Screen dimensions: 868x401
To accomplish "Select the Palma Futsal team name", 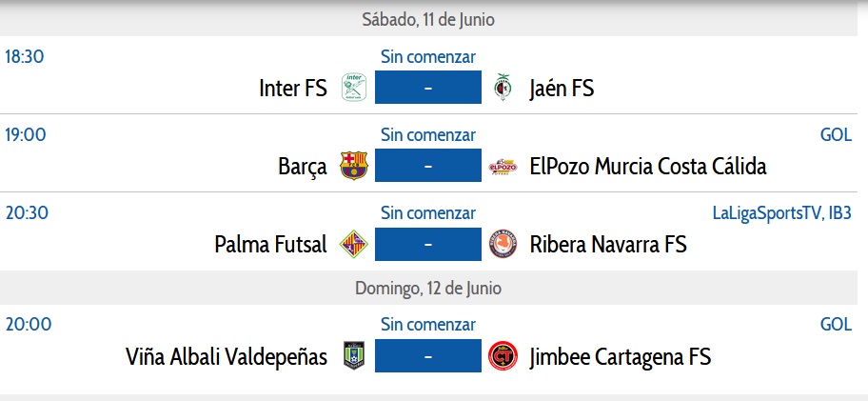I will [x=271, y=245].
